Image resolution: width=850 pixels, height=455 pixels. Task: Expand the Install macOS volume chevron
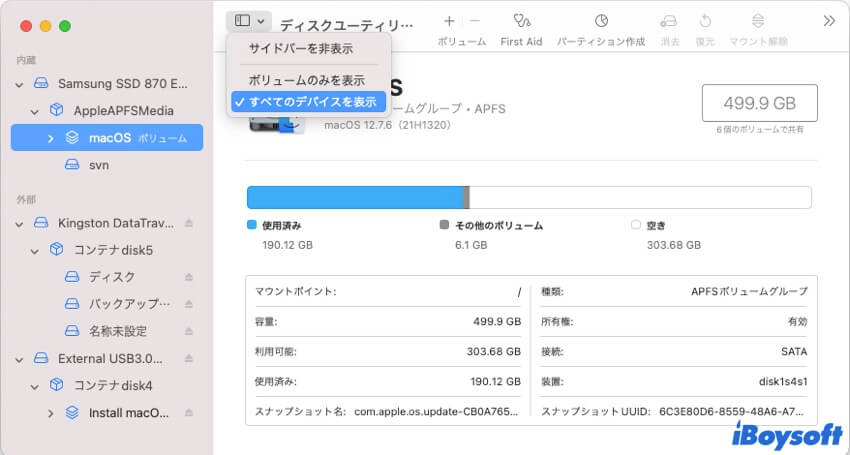click(50, 414)
